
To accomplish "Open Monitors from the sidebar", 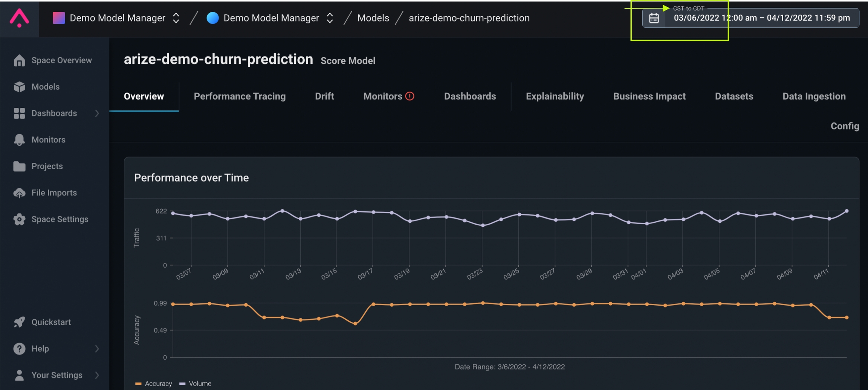I will (49, 139).
